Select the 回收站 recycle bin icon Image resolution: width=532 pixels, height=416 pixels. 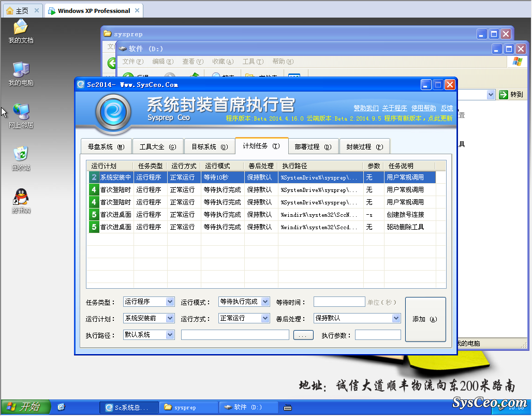pyautogui.click(x=21, y=158)
